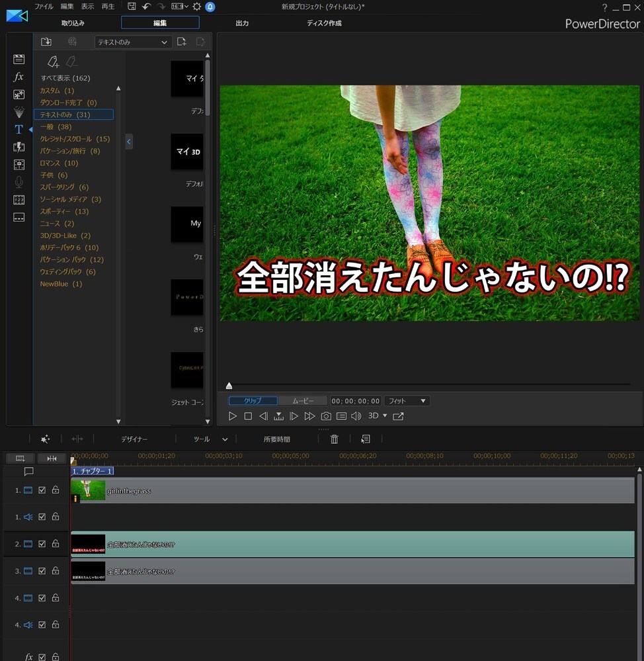Viewport: 644px width, 661px height.
Task: Click the snapshot camera icon
Action: click(x=326, y=416)
